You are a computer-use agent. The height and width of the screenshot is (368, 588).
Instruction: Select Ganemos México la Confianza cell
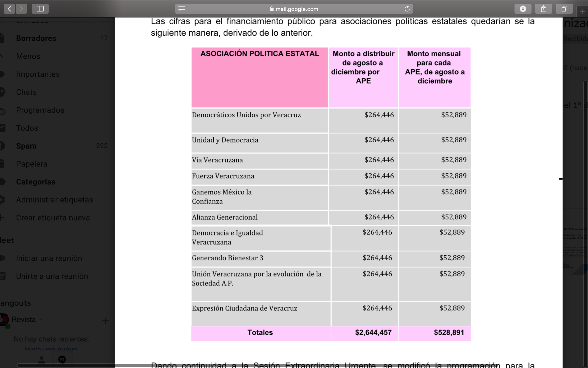click(260, 198)
